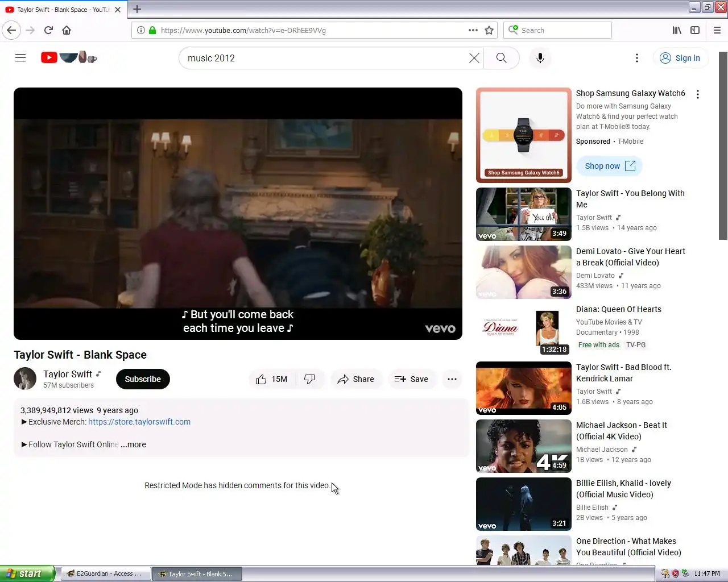Image resolution: width=728 pixels, height=582 pixels.
Task: Open You Belong With Me thumbnail
Action: click(x=524, y=214)
